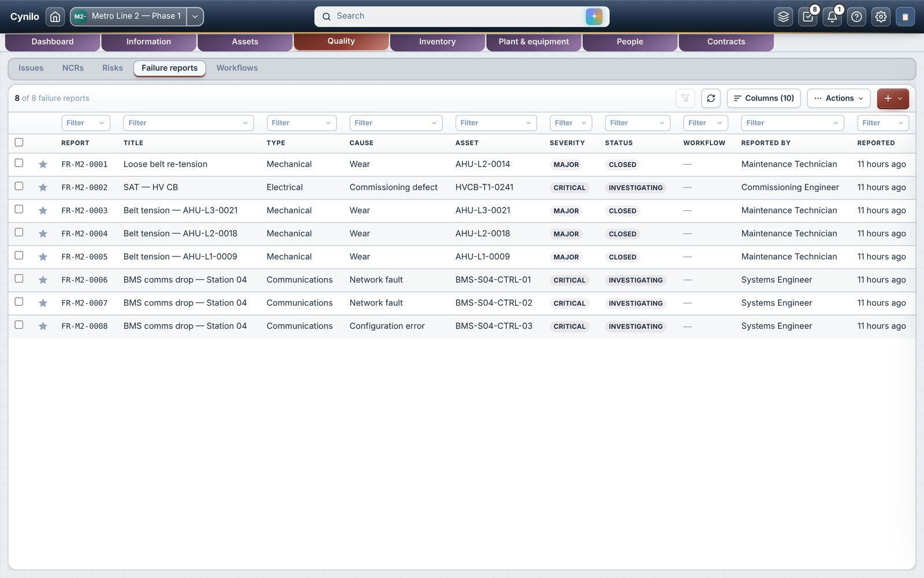Star report FR-M2-0003
Viewport: 924px width, 578px height.
(x=43, y=210)
